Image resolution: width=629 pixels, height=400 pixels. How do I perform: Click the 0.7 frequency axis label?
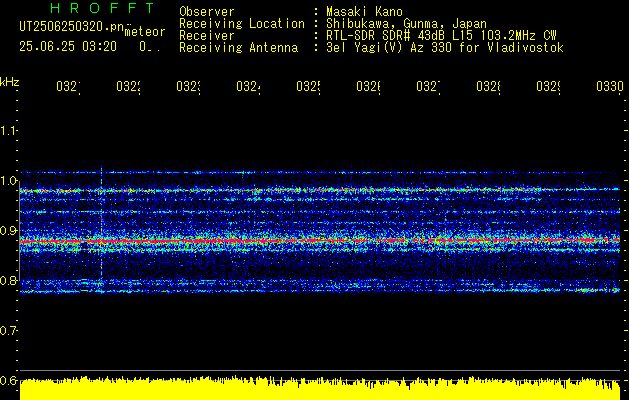(8, 331)
